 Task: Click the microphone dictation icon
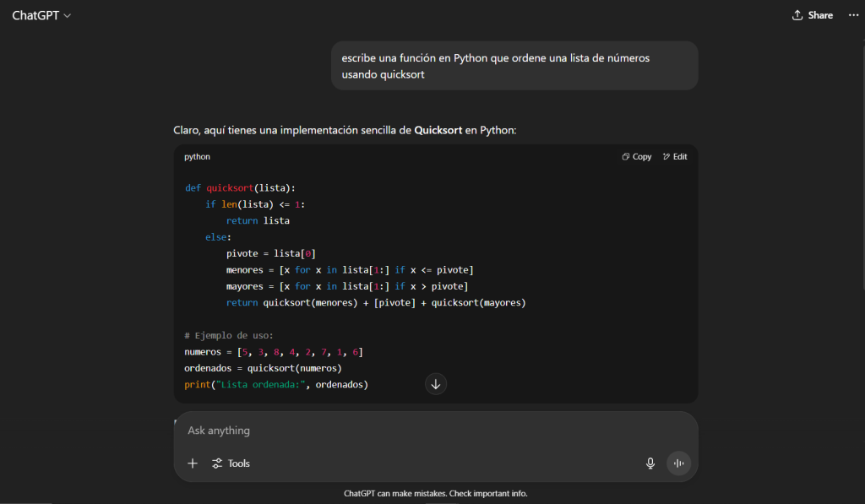[x=650, y=463]
